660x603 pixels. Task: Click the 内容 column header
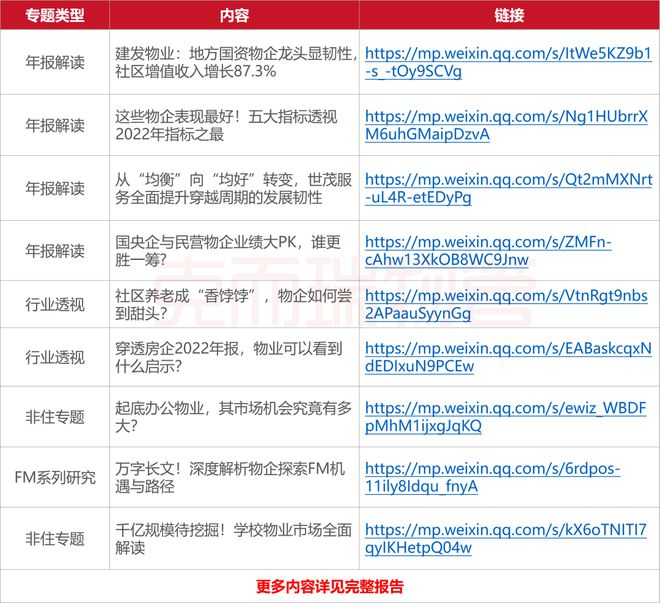click(x=234, y=16)
